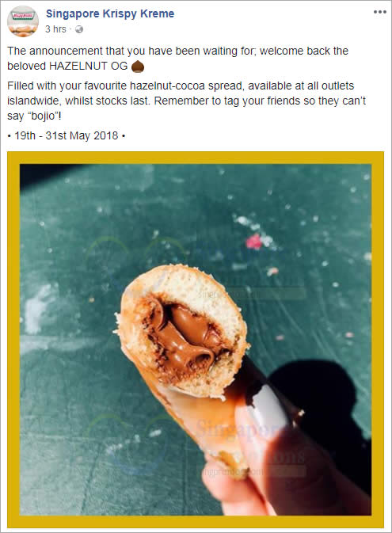Click the Krispy Kreme profile picture
This screenshot has width=392, height=533.
(23, 21)
